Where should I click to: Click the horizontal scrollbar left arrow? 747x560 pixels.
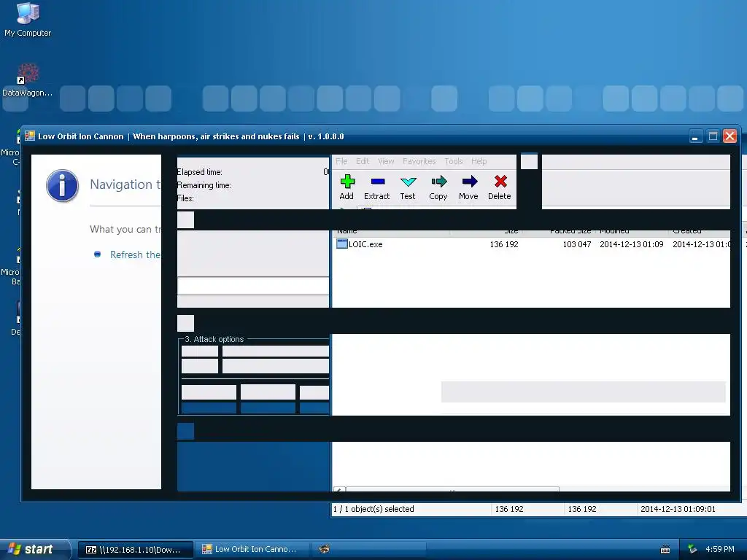point(339,489)
